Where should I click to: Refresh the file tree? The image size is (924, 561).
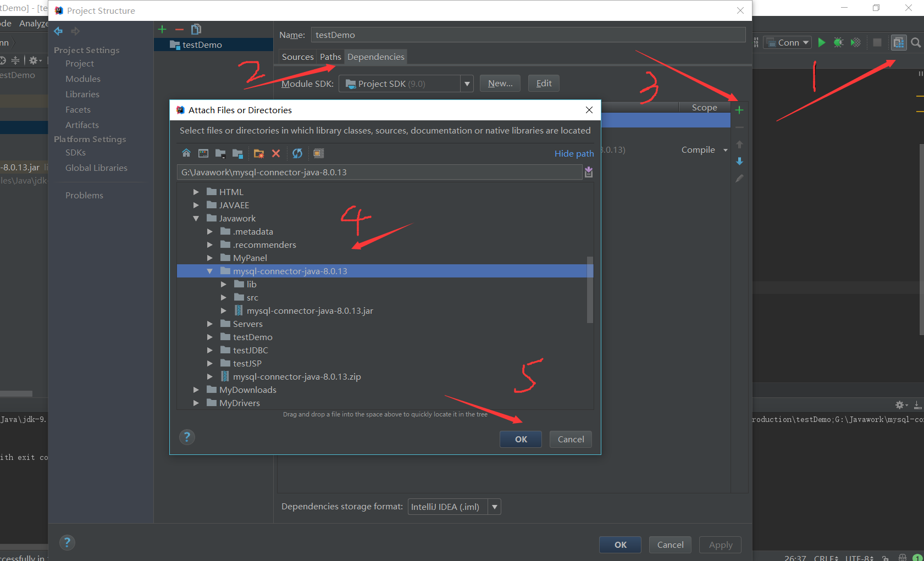click(x=297, y=153)
